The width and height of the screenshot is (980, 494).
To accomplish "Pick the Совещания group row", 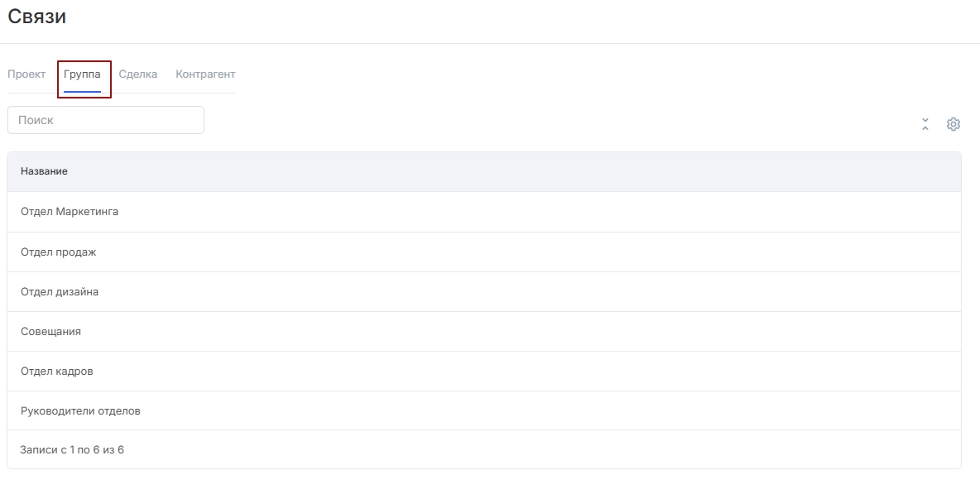I will [51, 332].
